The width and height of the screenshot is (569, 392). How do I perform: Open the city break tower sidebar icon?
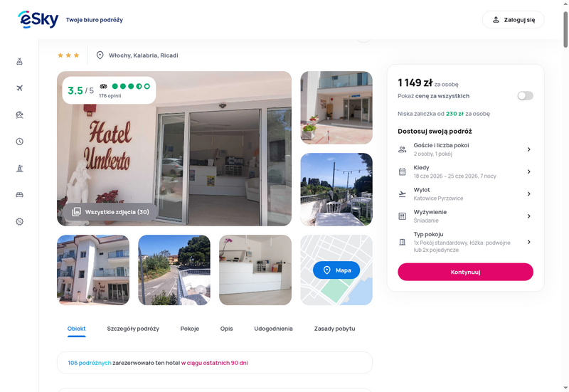pyautogui.click(x=20, y=168)
